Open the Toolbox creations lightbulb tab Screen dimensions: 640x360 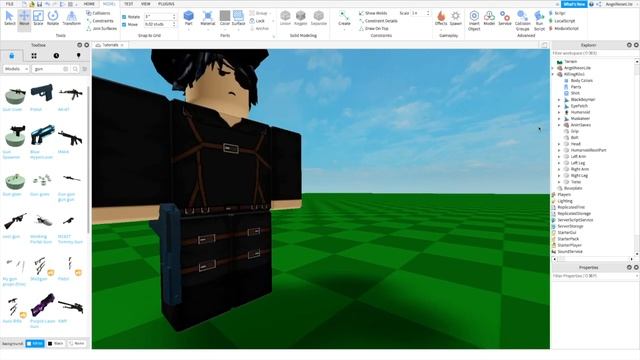[x=78, y=56]
